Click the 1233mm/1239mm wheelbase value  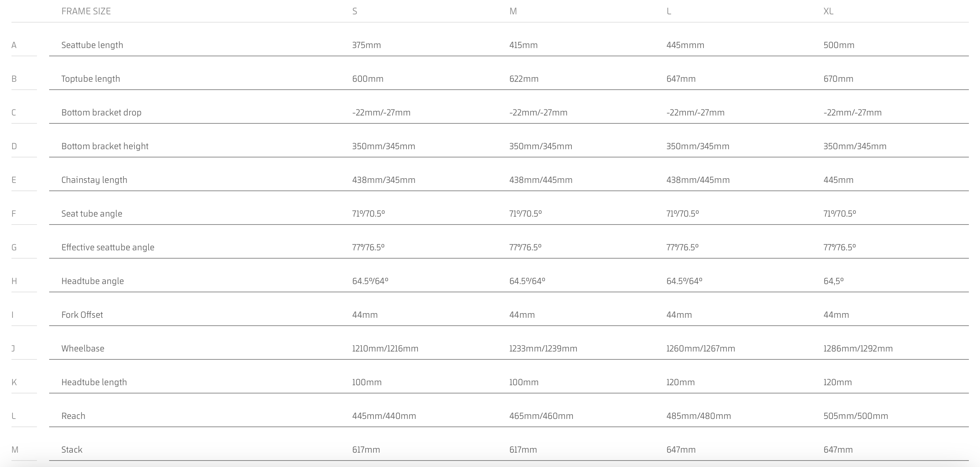(543, 348)
